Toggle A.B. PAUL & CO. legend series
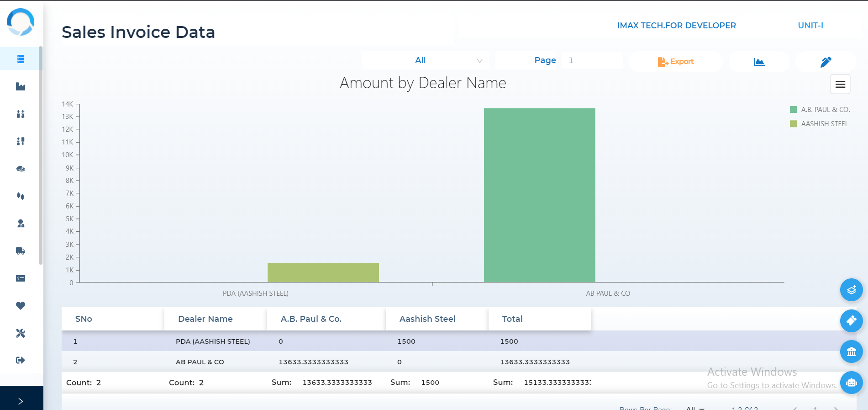 (825, 110)
